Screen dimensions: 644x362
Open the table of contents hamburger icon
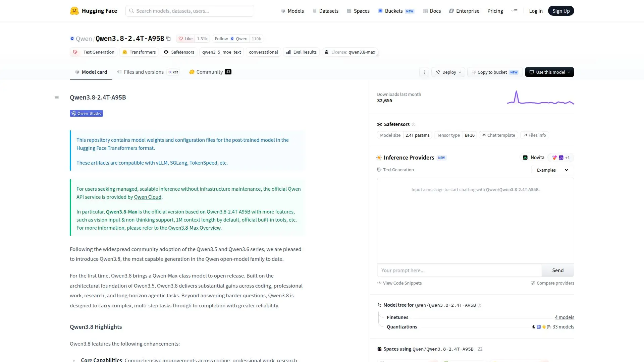click(x=57, y=98)
